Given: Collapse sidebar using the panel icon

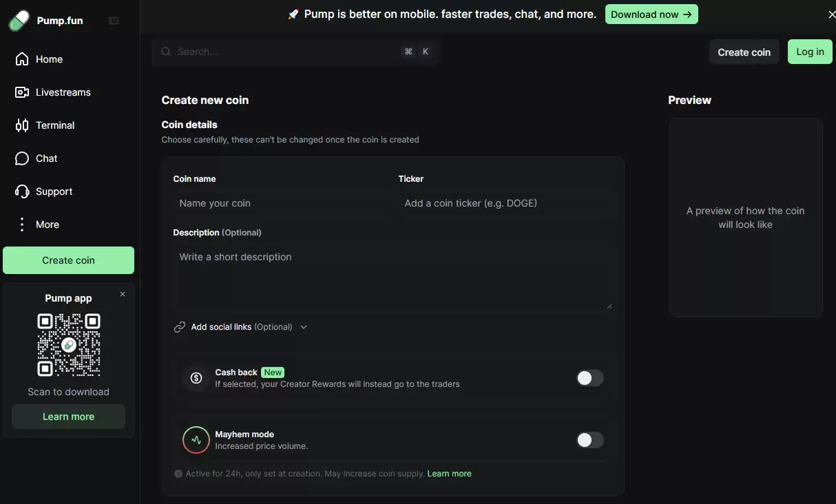Looking at the screenshot, I should (x=114, y=21).
